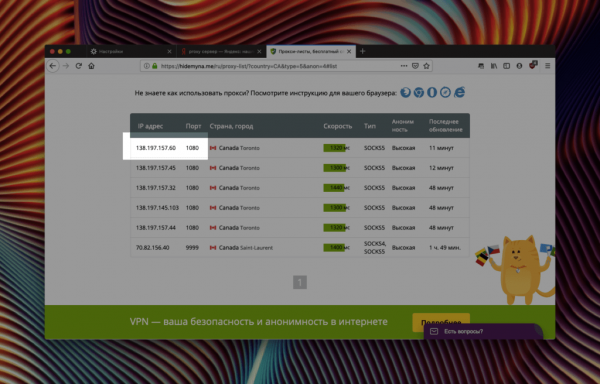Open the page actions three-dot menu

[404, 66]
